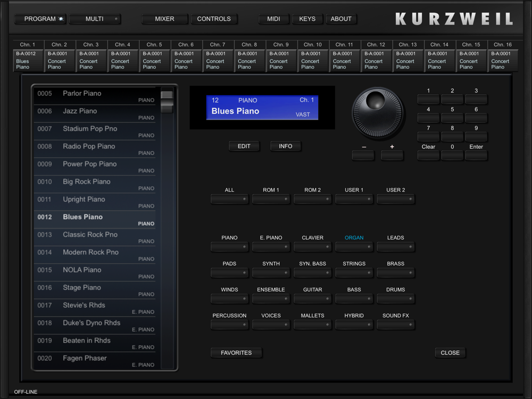Click the alpha data wheel knob

pyautogui.click(x=377, y=113)
